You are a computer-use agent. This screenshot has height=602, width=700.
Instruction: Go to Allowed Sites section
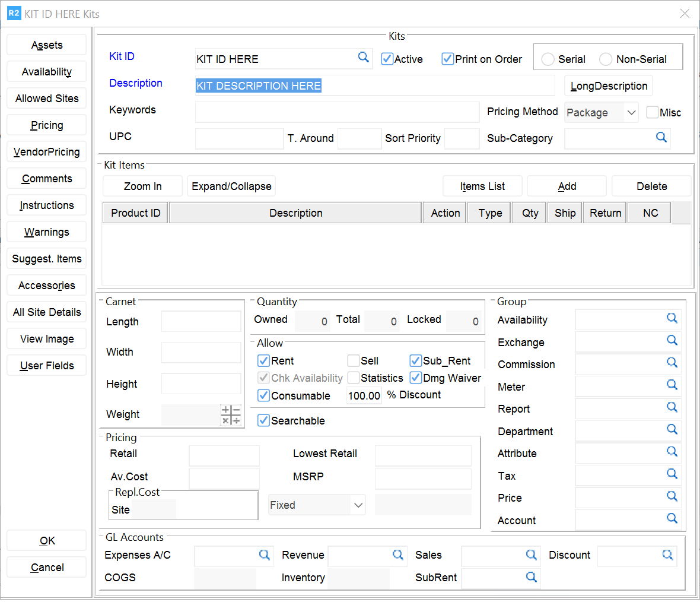47,99
